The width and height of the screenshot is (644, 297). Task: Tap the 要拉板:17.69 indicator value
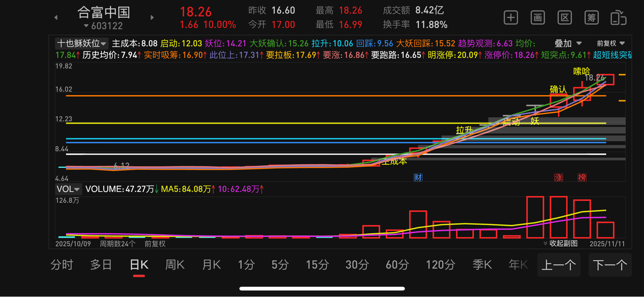293,55
